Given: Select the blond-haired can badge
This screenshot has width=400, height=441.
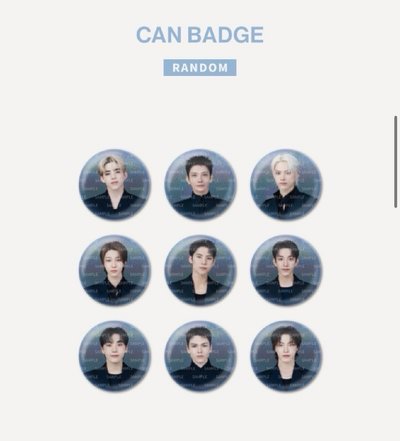Looking at the screenshot, I should 115,184.
